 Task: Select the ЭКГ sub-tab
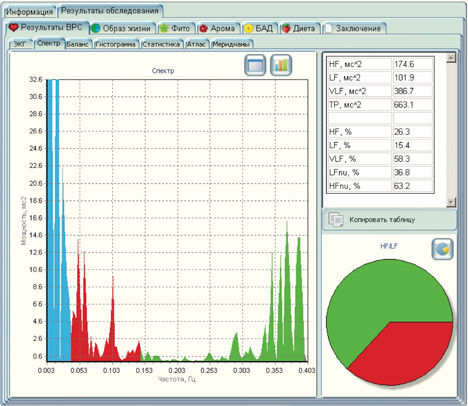(x=21, y=44)
